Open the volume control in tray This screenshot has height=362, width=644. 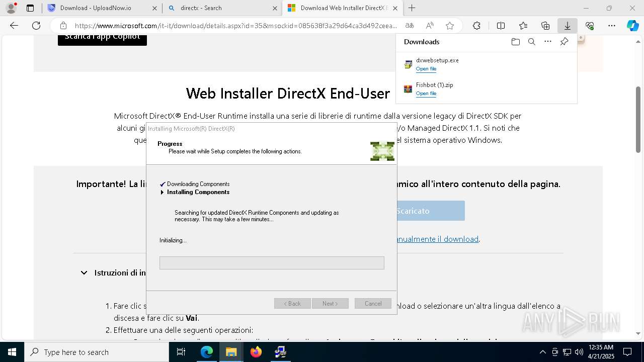pos(579,352)
